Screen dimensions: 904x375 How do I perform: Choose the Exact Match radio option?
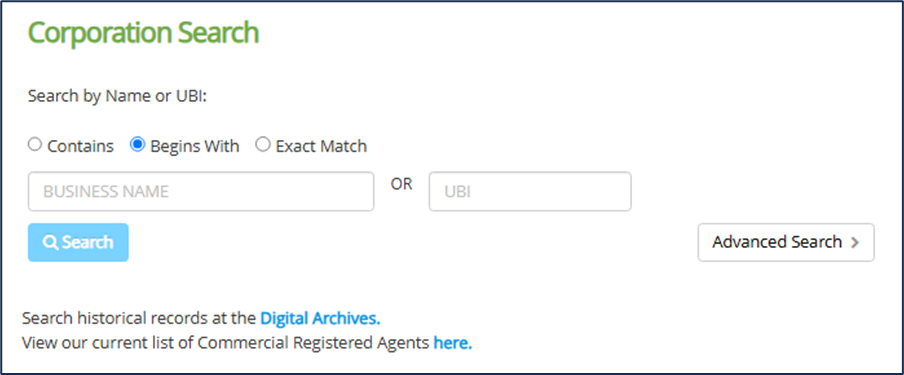263,145
